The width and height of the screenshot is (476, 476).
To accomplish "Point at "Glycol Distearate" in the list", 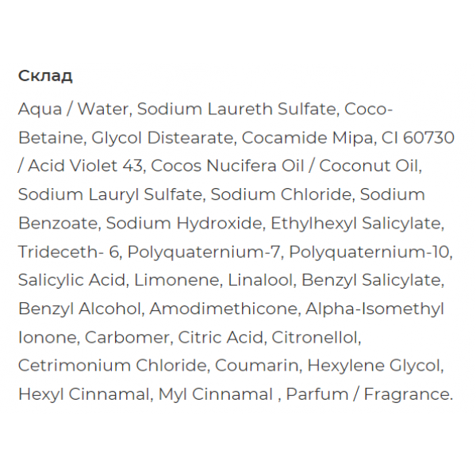I will click(162, 137).
